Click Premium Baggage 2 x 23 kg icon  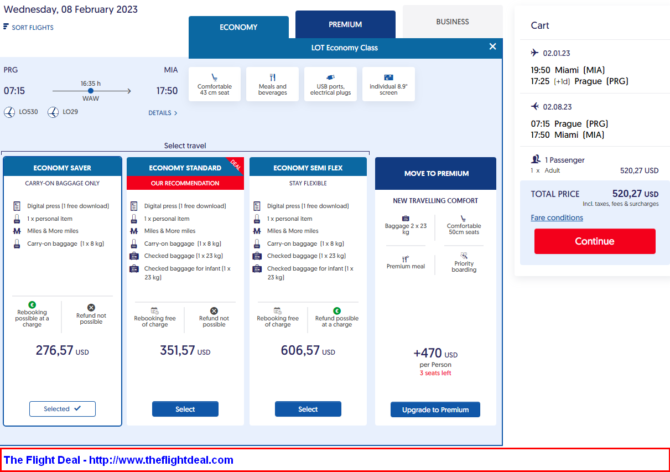coord(406,218)
